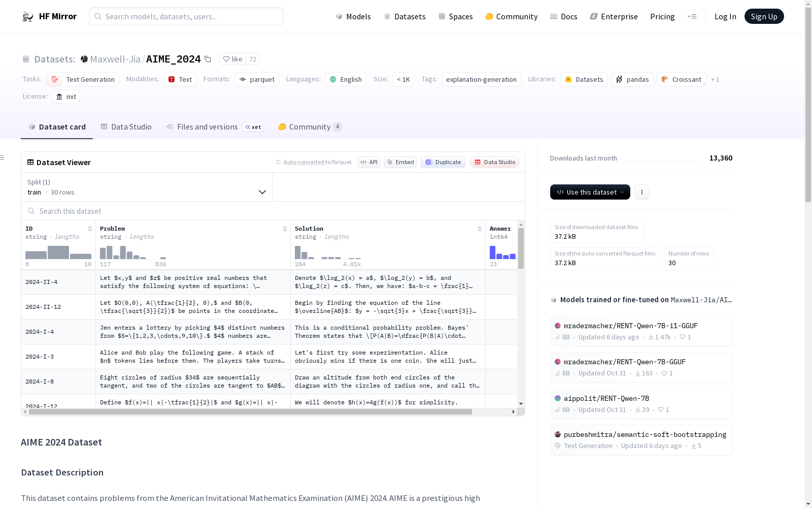This screenshot has height=508, width=812.
Task: Click the main search models input
Action: (186, 16)
